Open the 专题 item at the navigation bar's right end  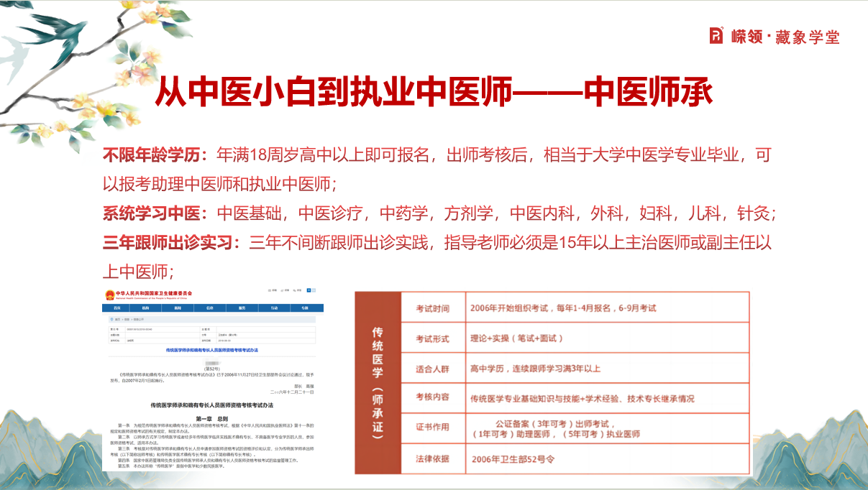tap(303, 307)
